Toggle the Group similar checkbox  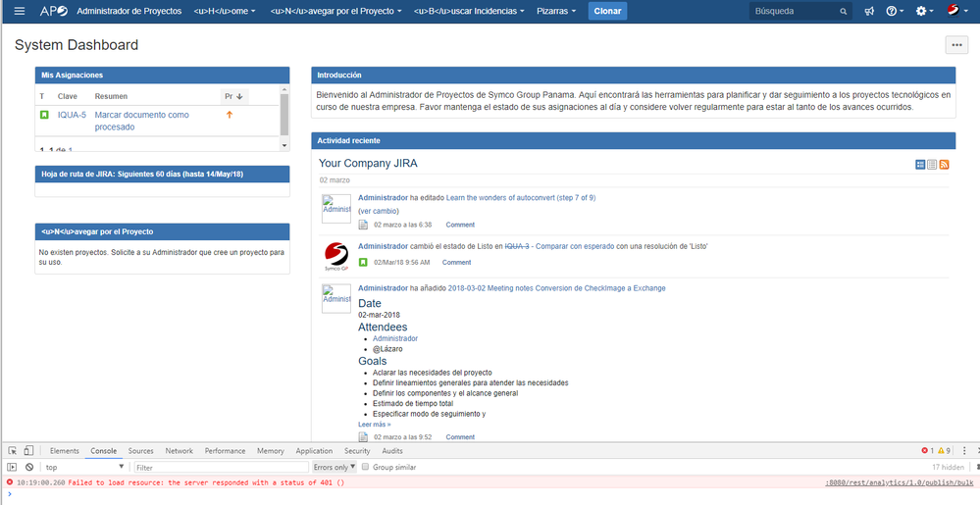tap(366, 467)
